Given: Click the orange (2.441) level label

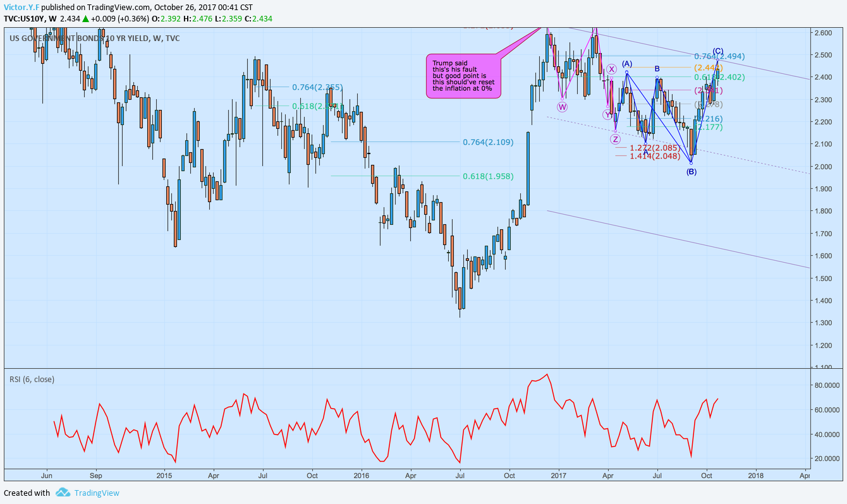Looking at the screenshot, I should click(709, 67).
